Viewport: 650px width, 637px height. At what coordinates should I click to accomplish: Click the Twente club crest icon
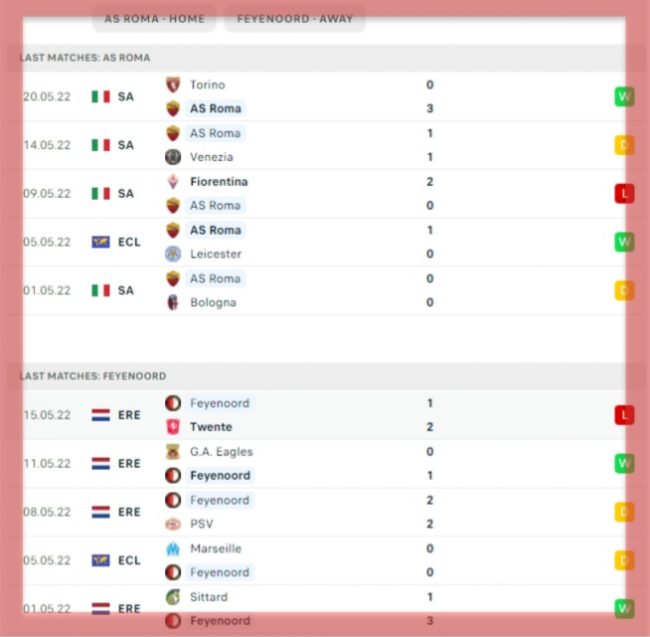tap(173, 427)
